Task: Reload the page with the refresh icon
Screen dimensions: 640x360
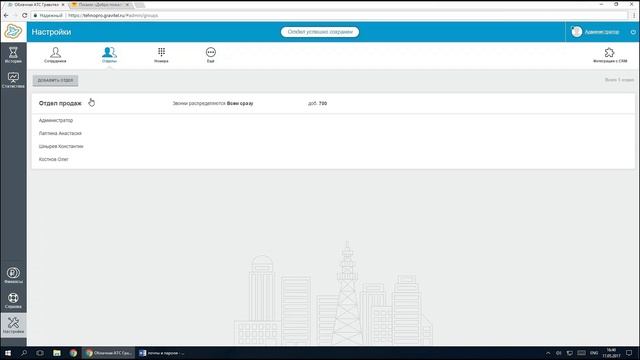Action: point(24,15)
